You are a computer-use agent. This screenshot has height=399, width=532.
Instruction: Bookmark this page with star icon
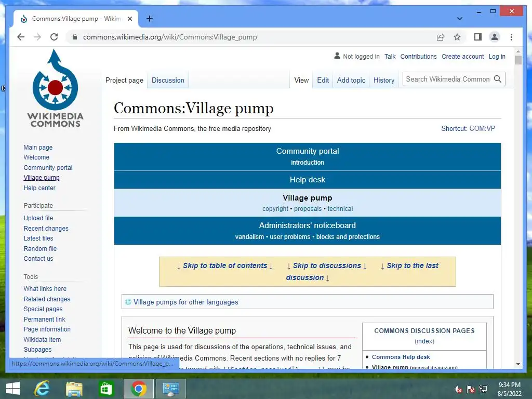click(x=457, y=37)
